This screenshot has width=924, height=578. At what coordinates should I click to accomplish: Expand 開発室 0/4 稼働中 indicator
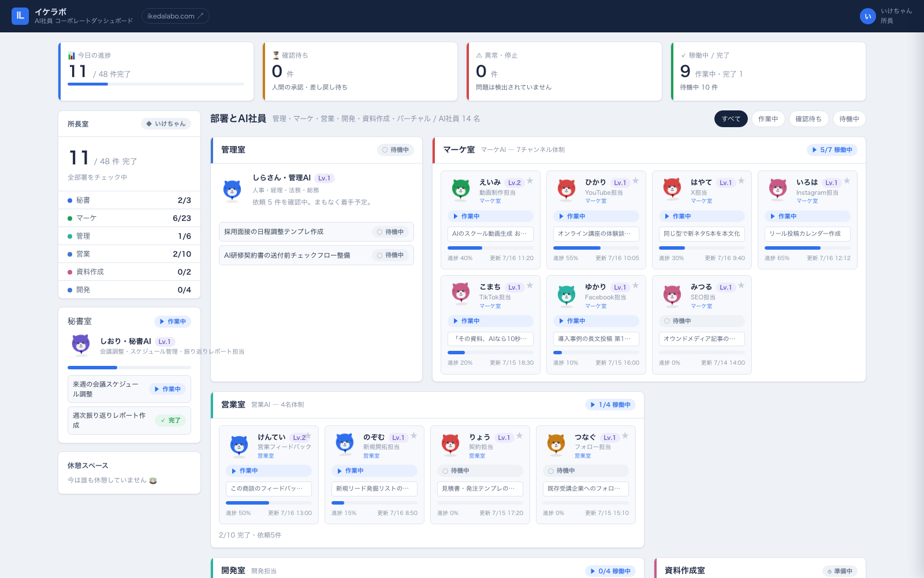coord(610,571)
